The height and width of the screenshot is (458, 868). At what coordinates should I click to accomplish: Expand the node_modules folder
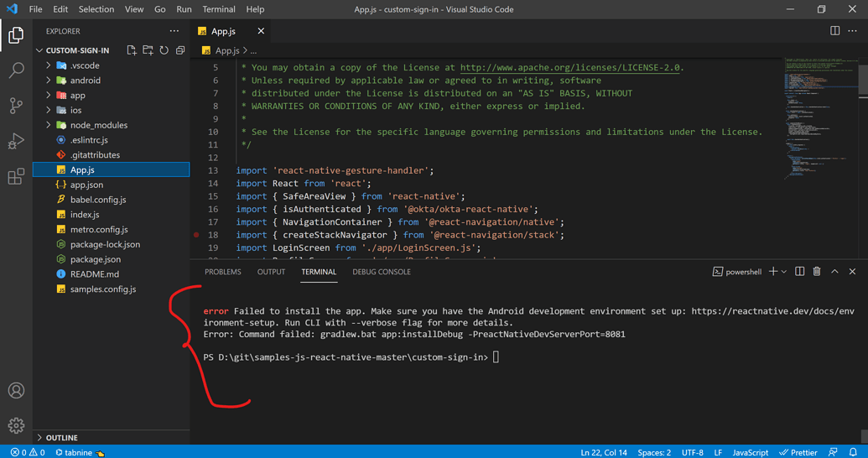(98, 125)
